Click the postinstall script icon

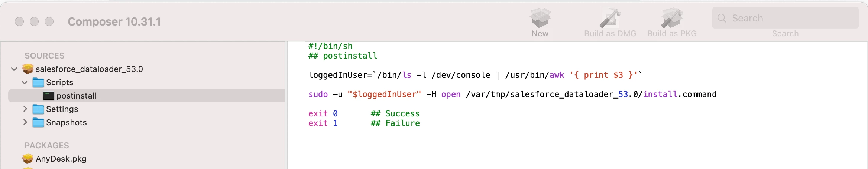(x=49, y=96)
